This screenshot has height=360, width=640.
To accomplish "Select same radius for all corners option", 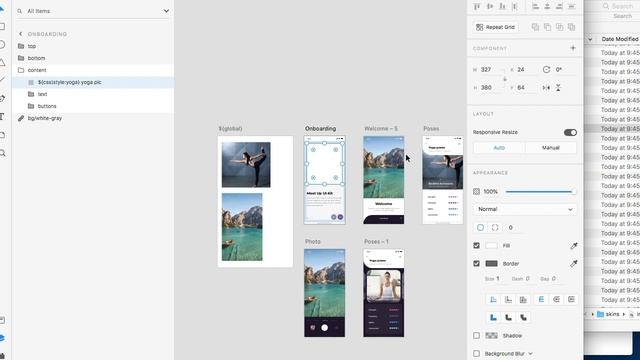I will (x=480, y=227).
